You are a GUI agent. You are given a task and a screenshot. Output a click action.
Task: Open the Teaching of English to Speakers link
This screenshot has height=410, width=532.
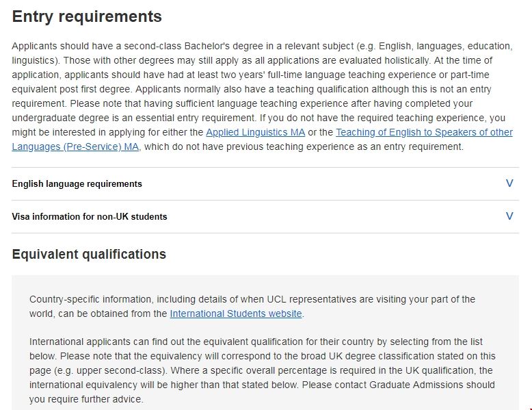click(424, 132)
